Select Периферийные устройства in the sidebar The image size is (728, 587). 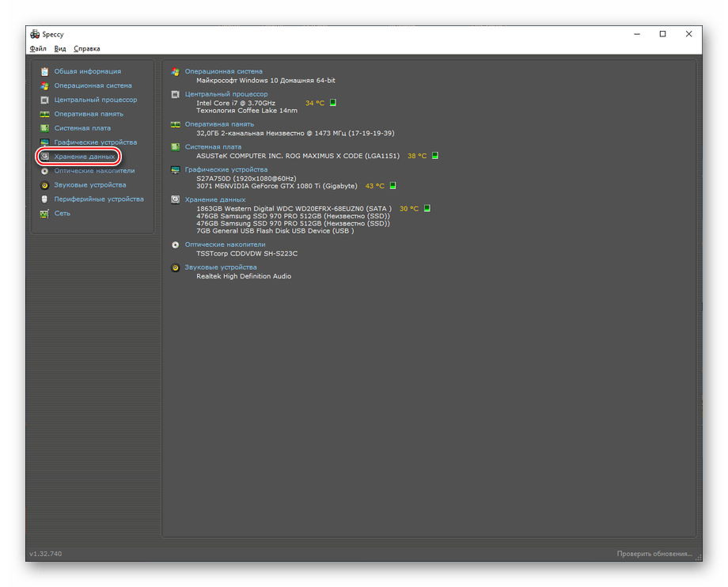click(x=99, y=199)
